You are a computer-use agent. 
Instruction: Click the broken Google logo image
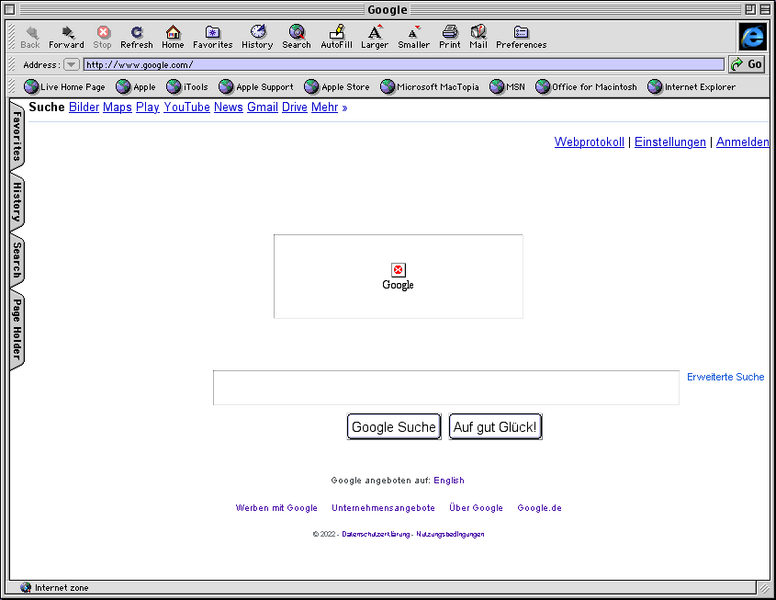[x=398, y=276]
